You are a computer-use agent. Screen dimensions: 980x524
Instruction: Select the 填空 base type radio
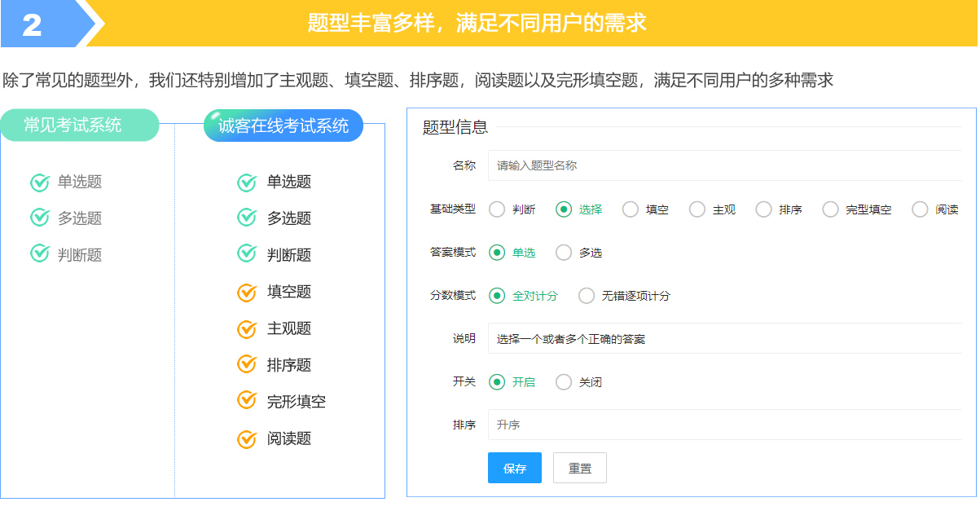pos(631,209)
